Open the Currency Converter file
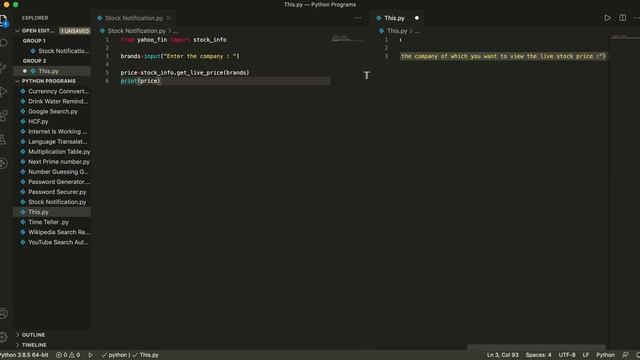Screen dimensions: 640x360 pyautogui.click(x=58, y=91)
